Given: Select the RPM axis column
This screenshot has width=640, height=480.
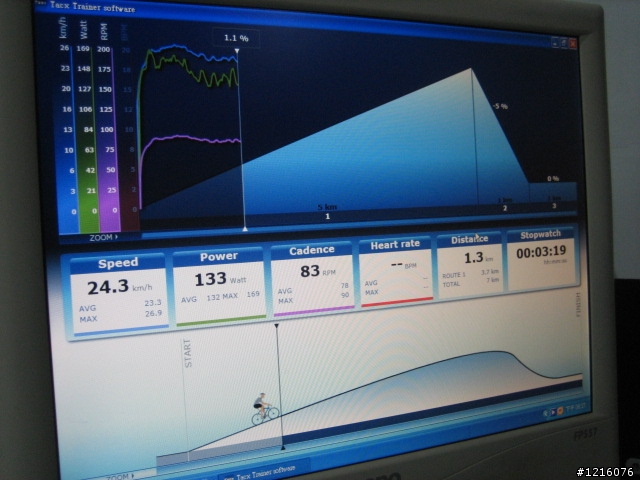Looking at the screenshot, I should coord(107,127).
